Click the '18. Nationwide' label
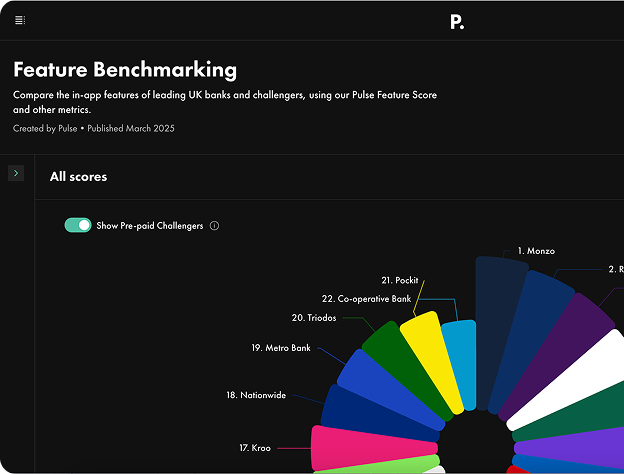This screenshot has width=624, height=474. click(256, 395)
